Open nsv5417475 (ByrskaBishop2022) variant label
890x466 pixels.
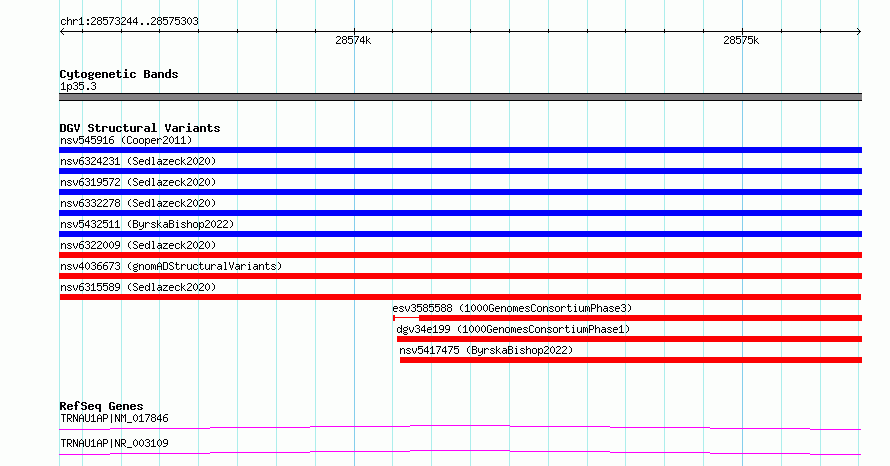point(486,350)
